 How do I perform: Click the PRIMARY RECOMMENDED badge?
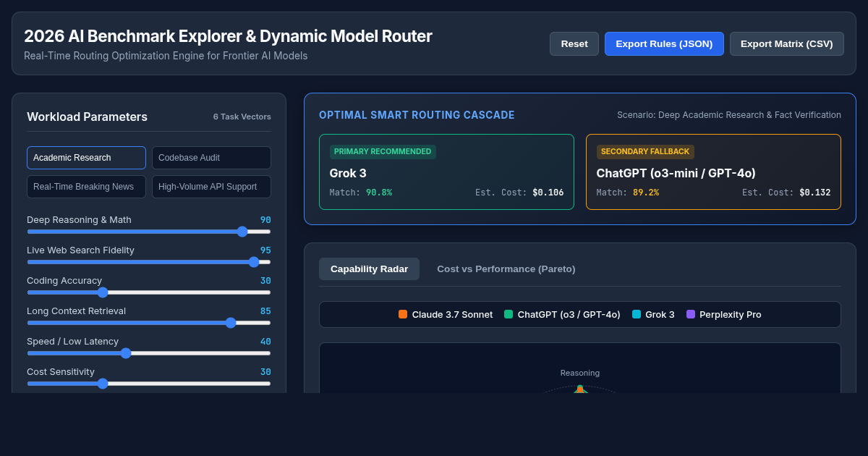point(383,152)
